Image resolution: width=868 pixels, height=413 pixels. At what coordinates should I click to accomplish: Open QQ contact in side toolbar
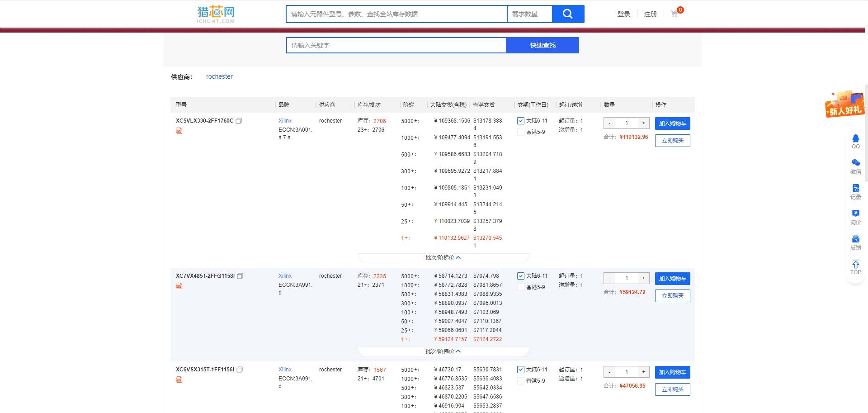[x=856, y=141]
